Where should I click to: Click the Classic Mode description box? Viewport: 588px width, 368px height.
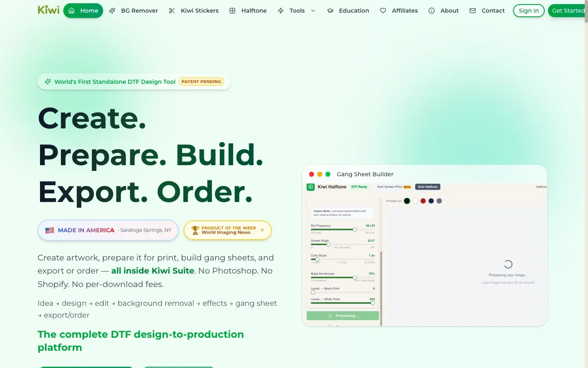343,213
